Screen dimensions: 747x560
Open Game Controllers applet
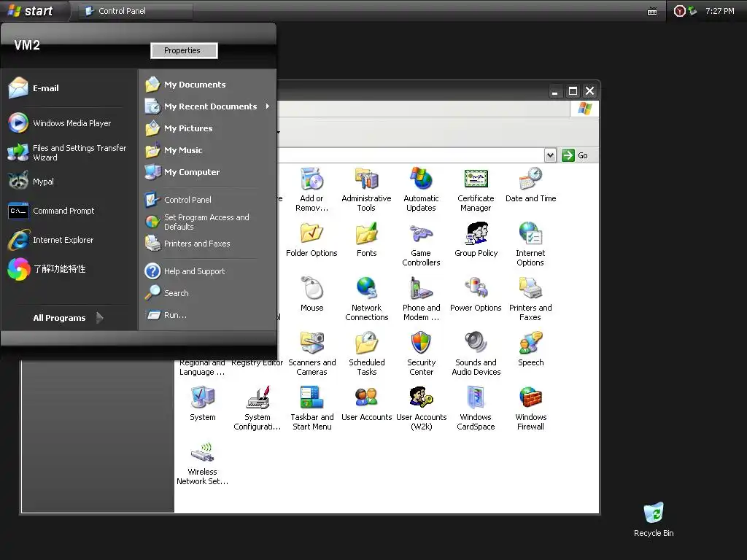[421, 244]
